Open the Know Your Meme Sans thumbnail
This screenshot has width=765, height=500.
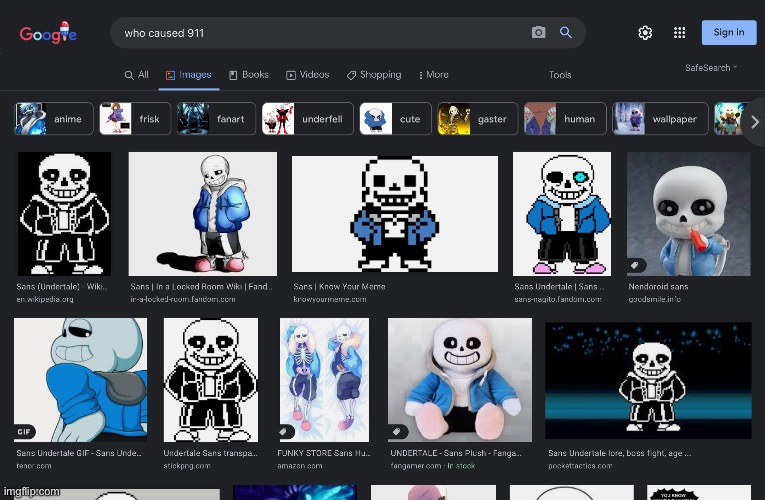395,214
